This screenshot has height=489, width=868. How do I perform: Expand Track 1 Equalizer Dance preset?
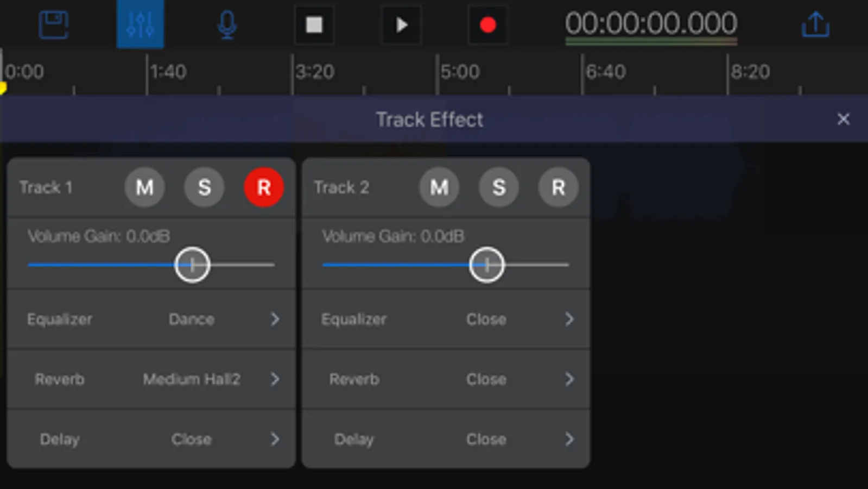[151, 319]
